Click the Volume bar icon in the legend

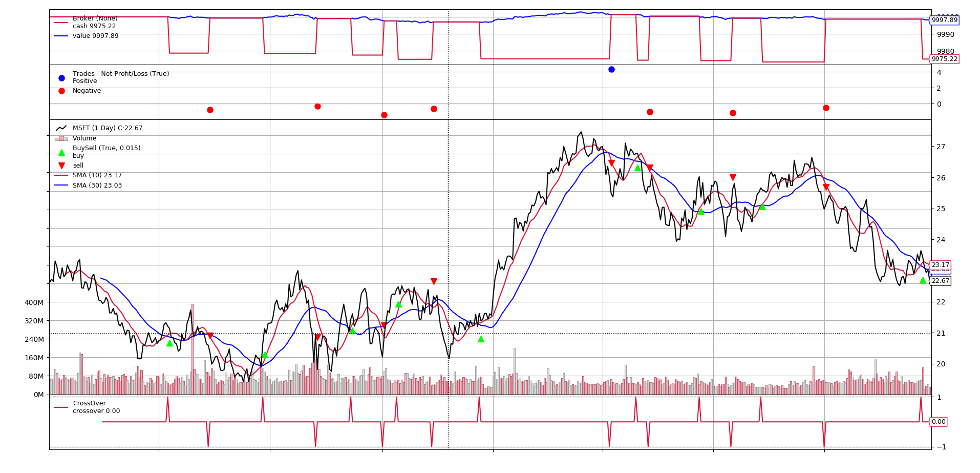pyautogui.click(x=61, y=138)
